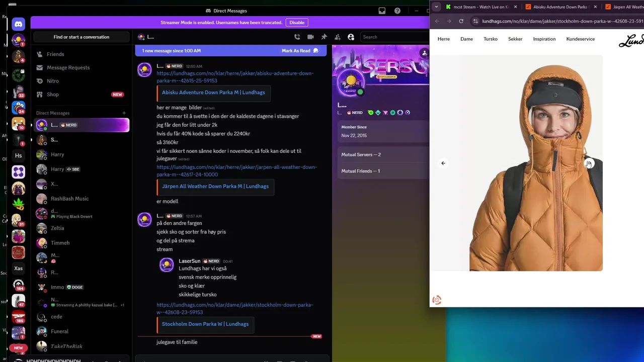Open the DM with RashBash Music
The width and height of the screenshot is (644, 362).
82,199
